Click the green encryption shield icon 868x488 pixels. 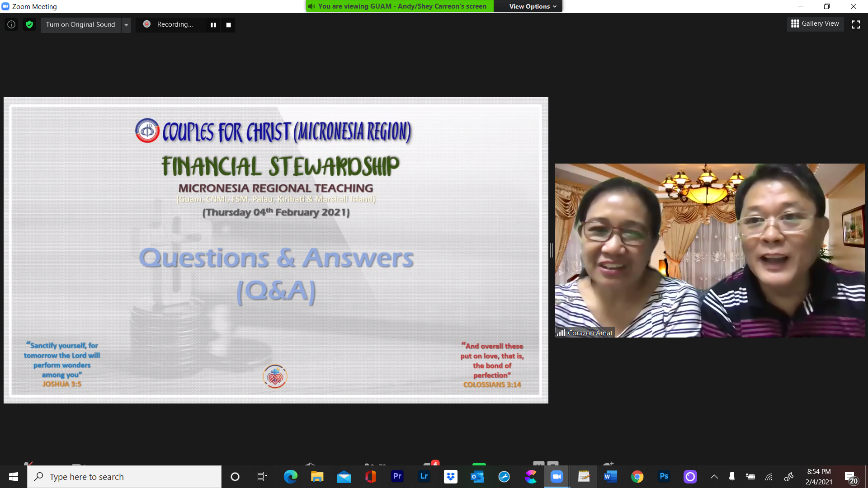tap(29, 24)
